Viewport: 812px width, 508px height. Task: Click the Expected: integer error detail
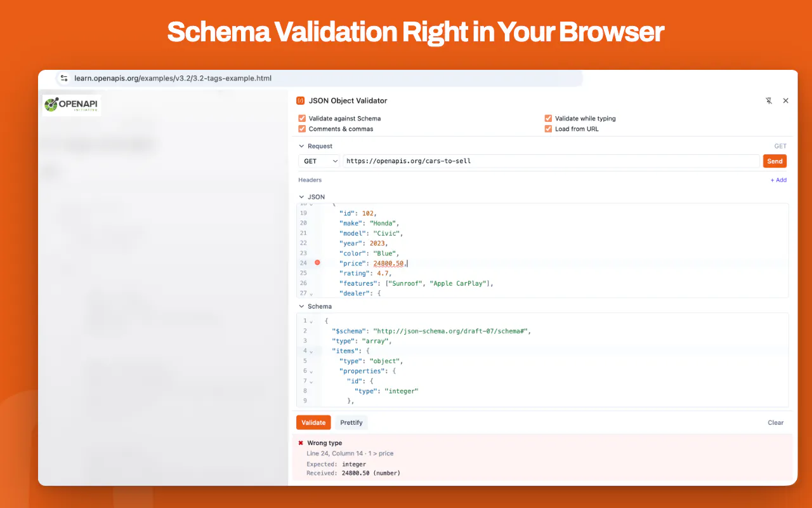tap(337, 464)
